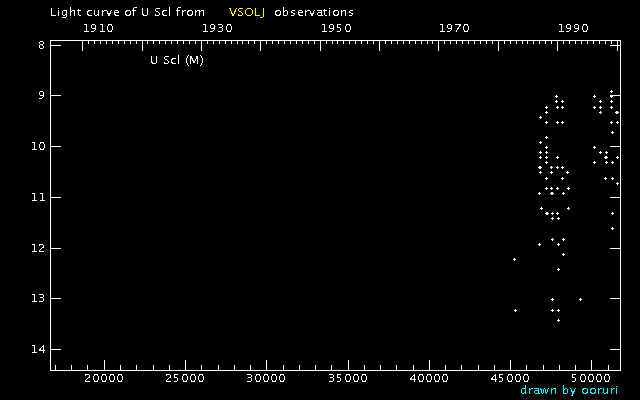Select magnitude 11 label on the y-axis
Screen dimensions: 640x400
(x=37, y=197)
